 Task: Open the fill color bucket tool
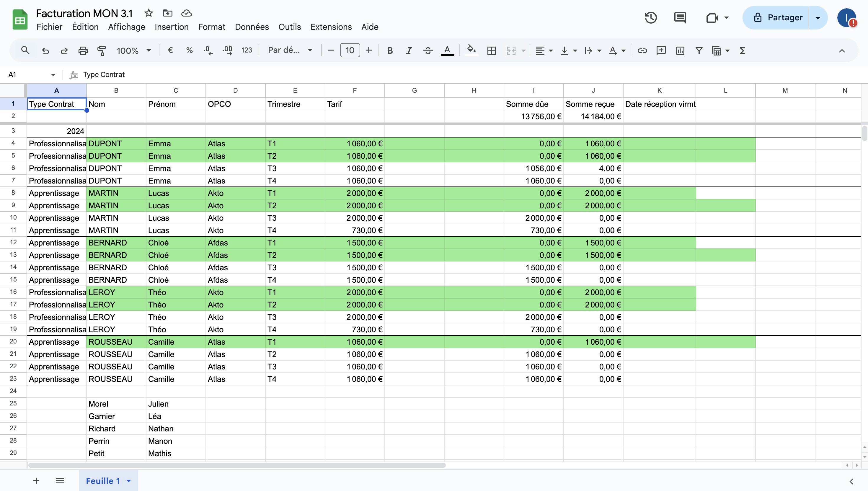pos(471,50)
